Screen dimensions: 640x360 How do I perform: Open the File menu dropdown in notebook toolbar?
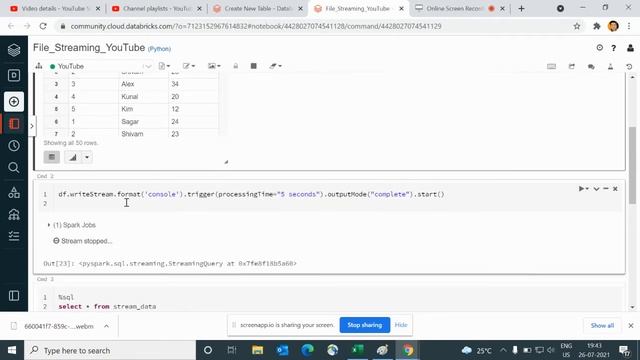(x=164, y=66)
